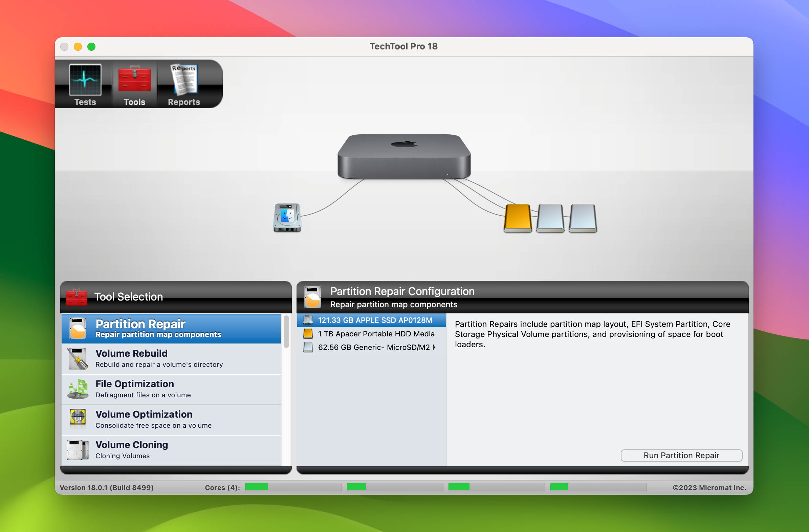Screen dimensions: 809x532
Task: Click the fourth core usage bar
Action: [x=598, y=487]
